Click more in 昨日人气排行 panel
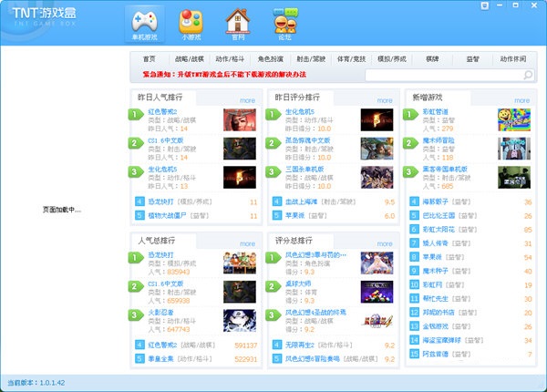547x392 pixels. pyautogui.click(x=247, y=100)
